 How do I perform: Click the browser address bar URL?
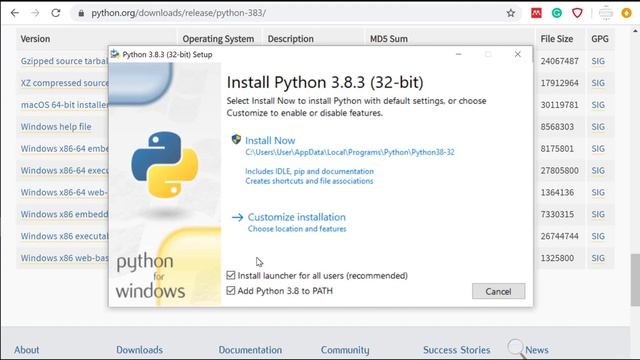click(x=178, y=13)
